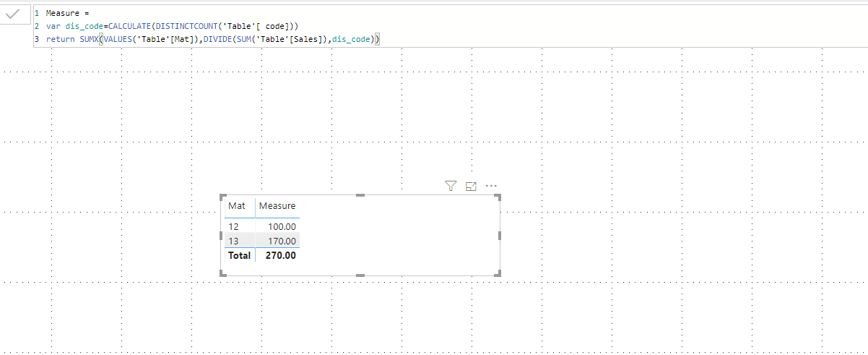
Task: Click the 170.00 measure value
Action: [281, 241]
